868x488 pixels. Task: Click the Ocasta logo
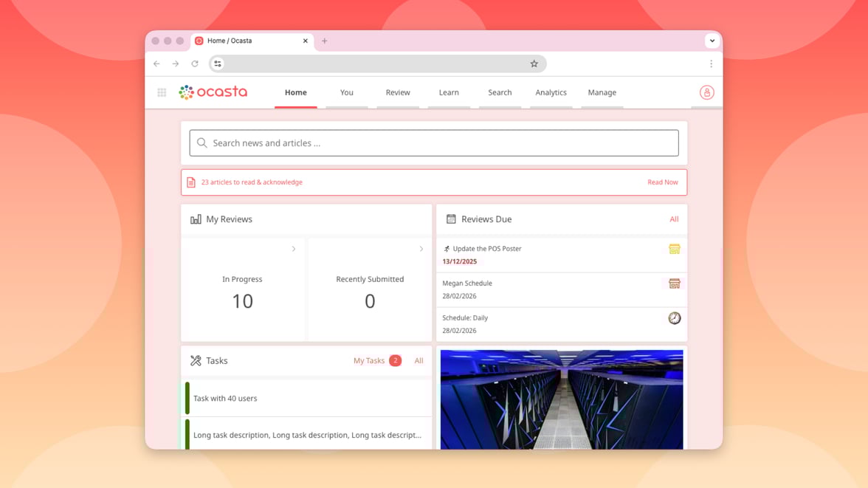point(213,92)
